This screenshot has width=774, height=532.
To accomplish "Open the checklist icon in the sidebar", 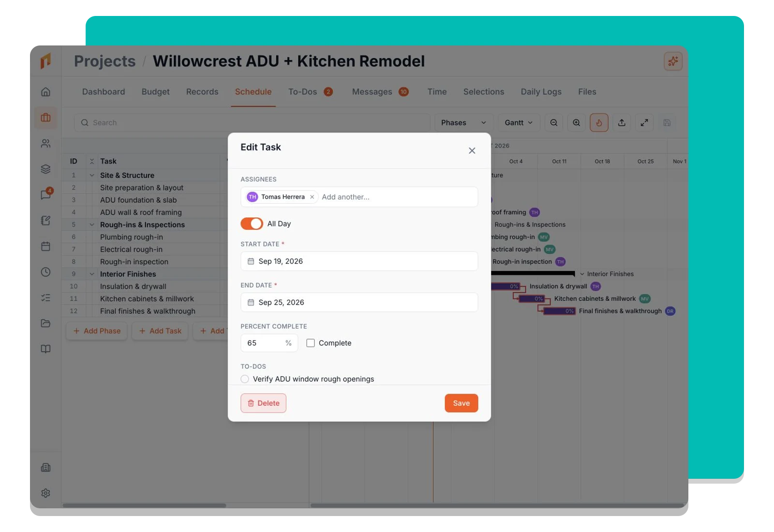I will point(45,297).
